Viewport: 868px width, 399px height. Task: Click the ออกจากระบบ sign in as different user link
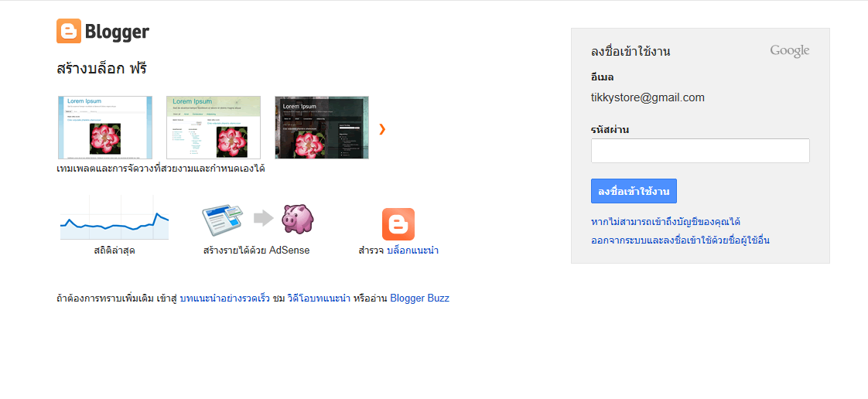coord(680,240)
